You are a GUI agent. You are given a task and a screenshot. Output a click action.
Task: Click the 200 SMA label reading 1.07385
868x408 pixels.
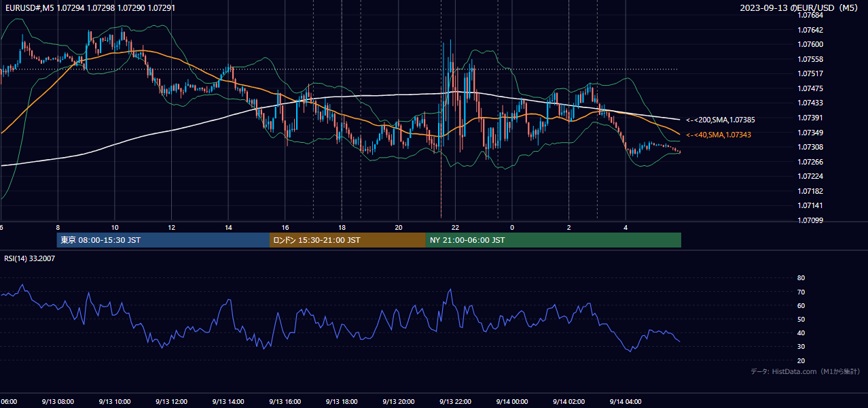point(720,120)
